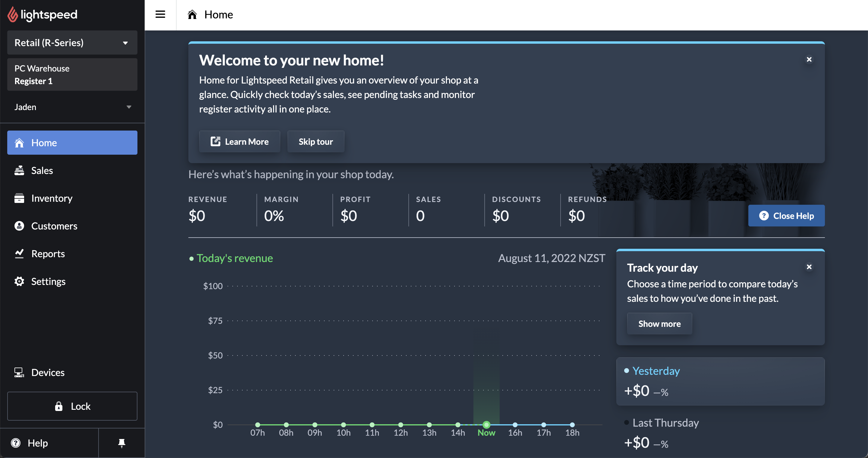Click the house icon in the Home sidebar item
The width and height of the screenshot is (868, 458).
19,143
